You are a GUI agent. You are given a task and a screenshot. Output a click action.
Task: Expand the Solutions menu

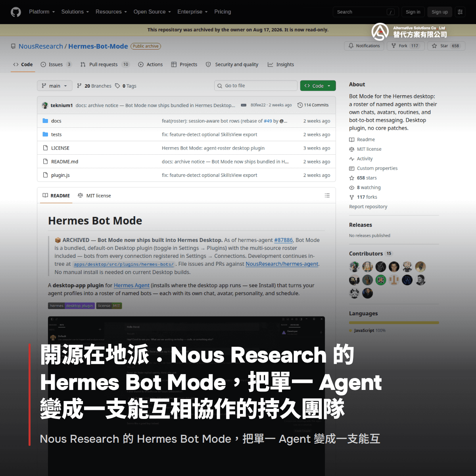(x=75, y=12)
